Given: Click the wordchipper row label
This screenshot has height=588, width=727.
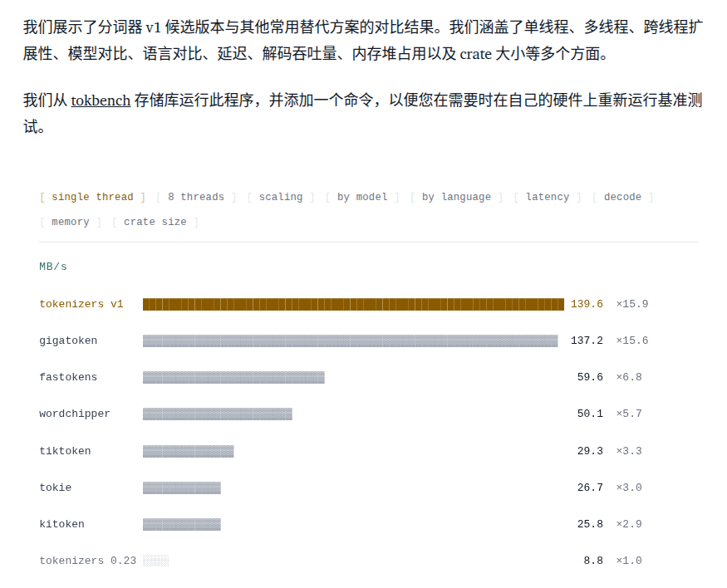Looking at the screenshot, I should [x=75, y=414].
